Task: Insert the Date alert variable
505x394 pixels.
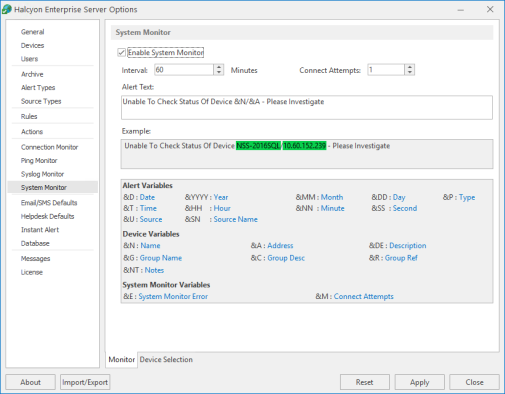Action: tap(147, 197)
